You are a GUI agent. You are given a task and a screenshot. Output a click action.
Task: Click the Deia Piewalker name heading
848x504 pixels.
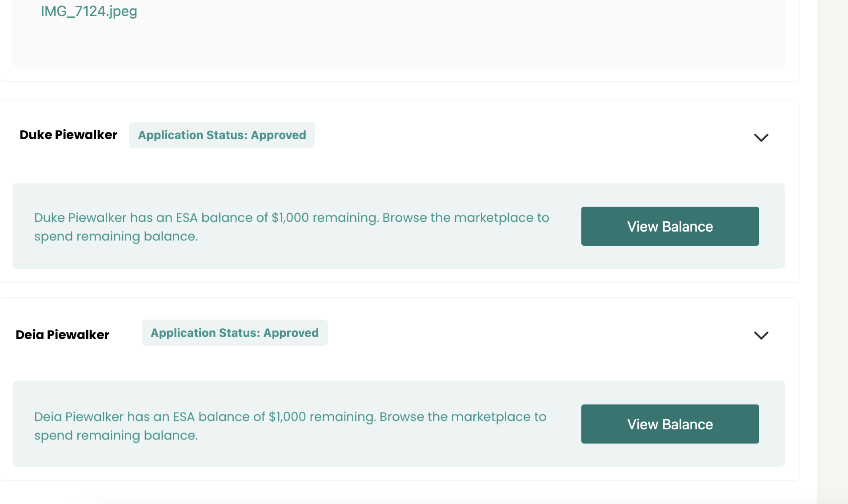(62, 335)
